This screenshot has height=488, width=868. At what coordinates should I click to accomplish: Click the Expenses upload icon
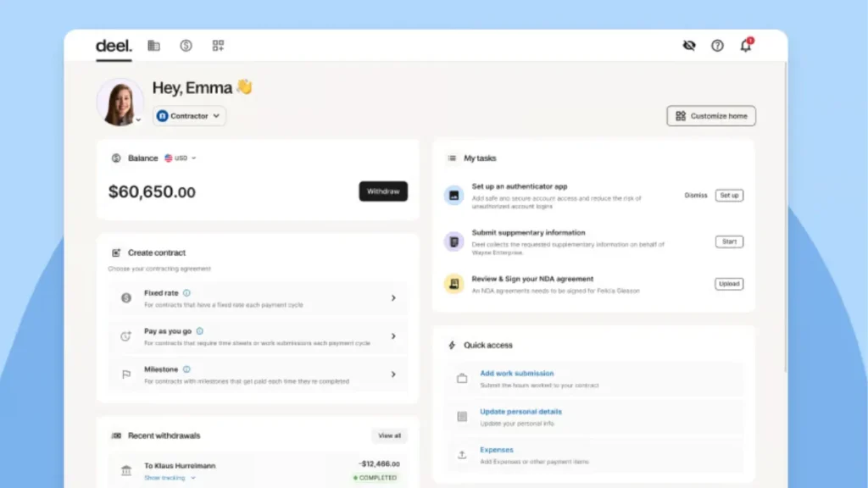click(462, 455)
